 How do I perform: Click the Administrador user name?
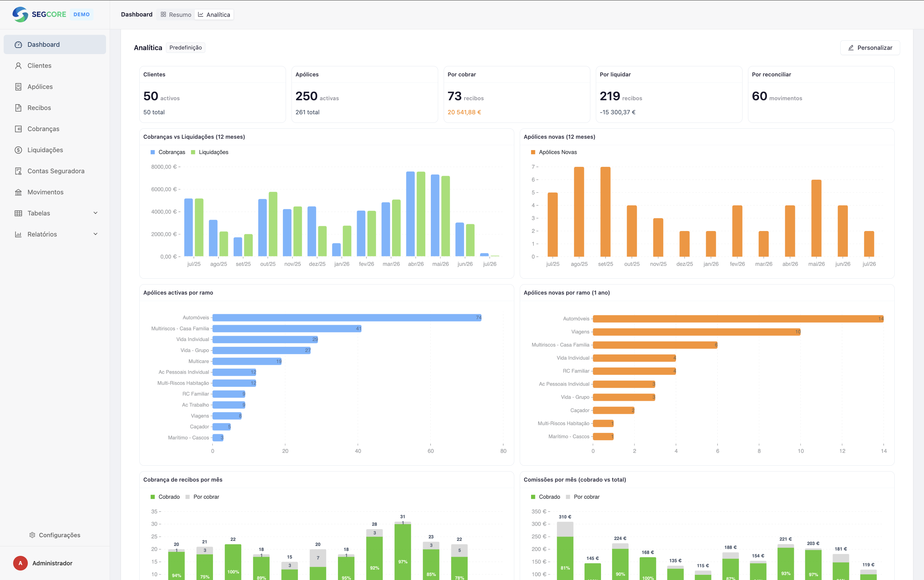[52, 563]
